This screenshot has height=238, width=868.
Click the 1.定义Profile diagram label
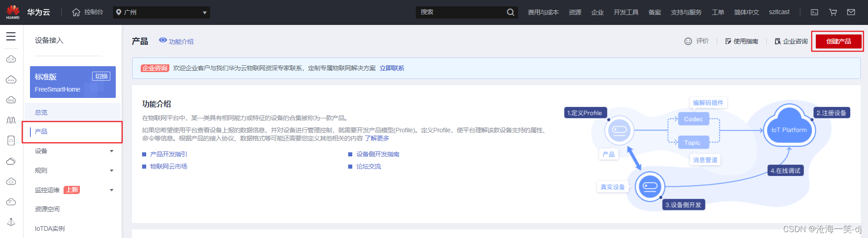(x=585, y=113)
